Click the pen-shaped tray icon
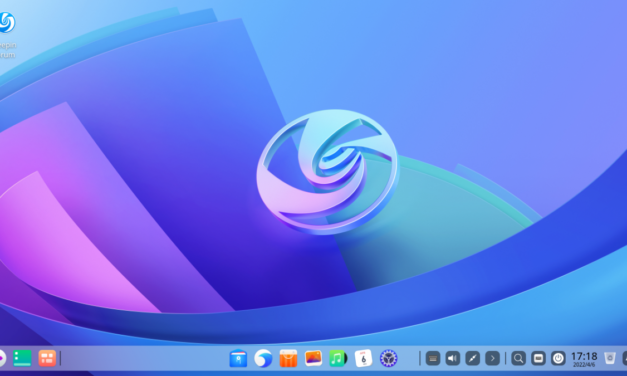This screenshot has height=376, width=627. pyautogui.click(x=473, y=358)
